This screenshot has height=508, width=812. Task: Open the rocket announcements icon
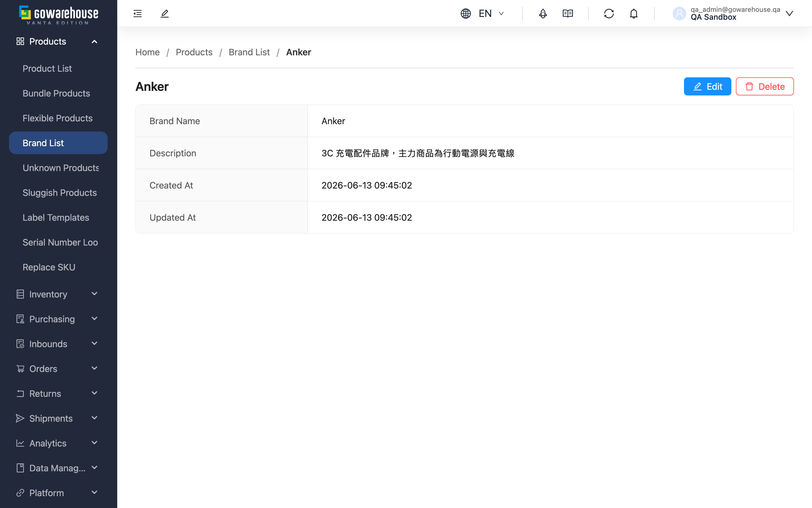(x=543, y=14)
